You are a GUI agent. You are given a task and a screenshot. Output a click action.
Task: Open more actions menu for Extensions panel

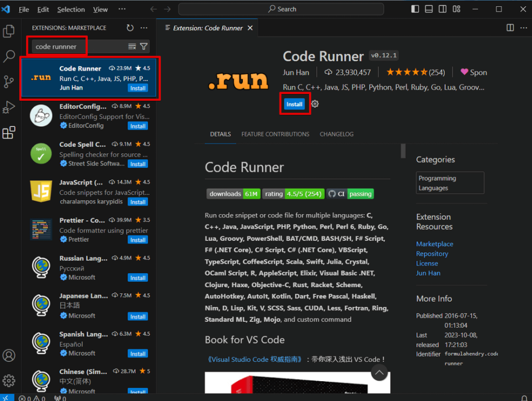[143, 27]
